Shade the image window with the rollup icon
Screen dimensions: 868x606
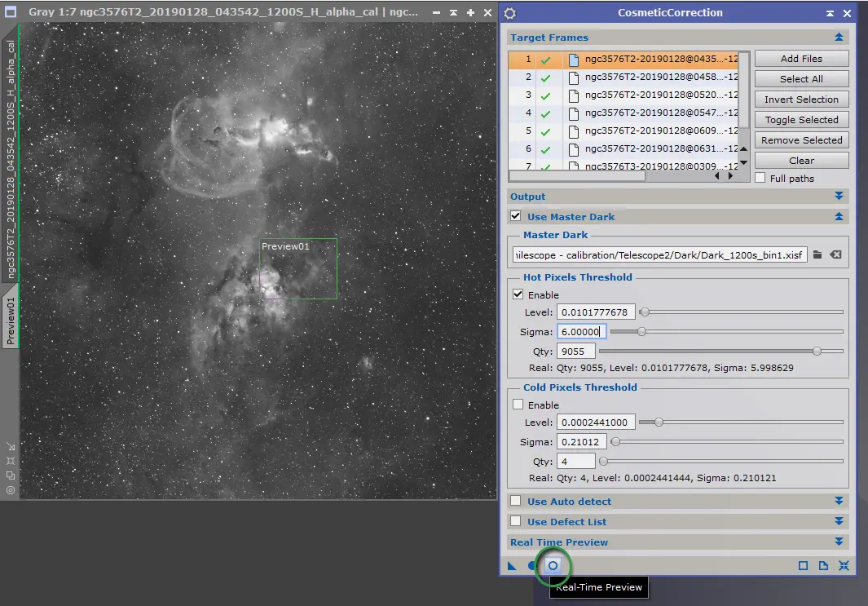click(453, 12)
